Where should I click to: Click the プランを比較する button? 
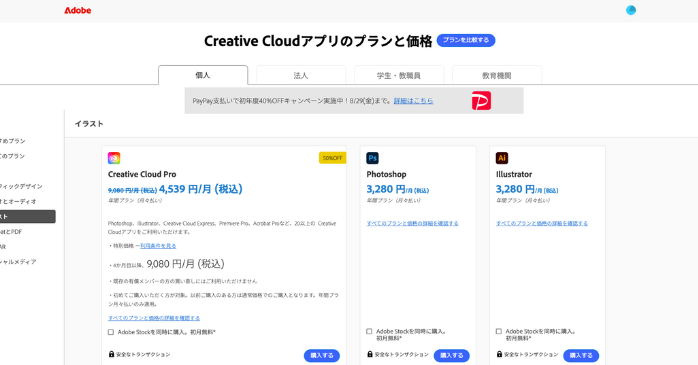[x=466, y=40]
